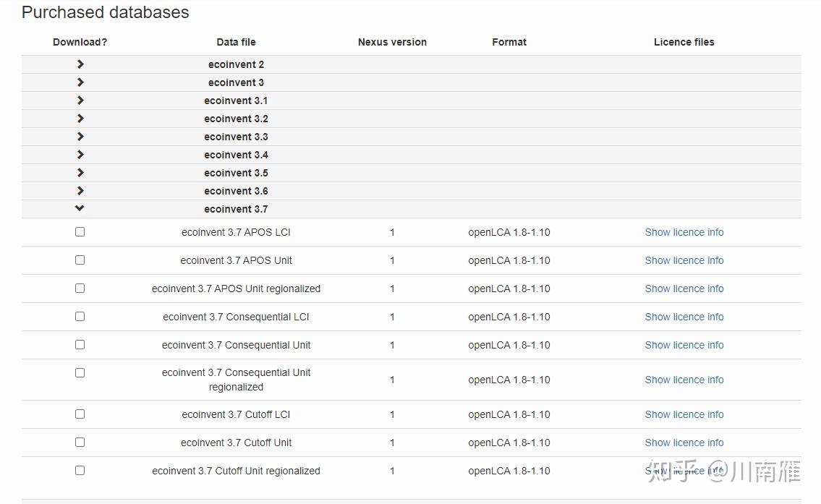
Task: Expand the ecoinvent 3.1 group arrow
Action: pos(80,101)
